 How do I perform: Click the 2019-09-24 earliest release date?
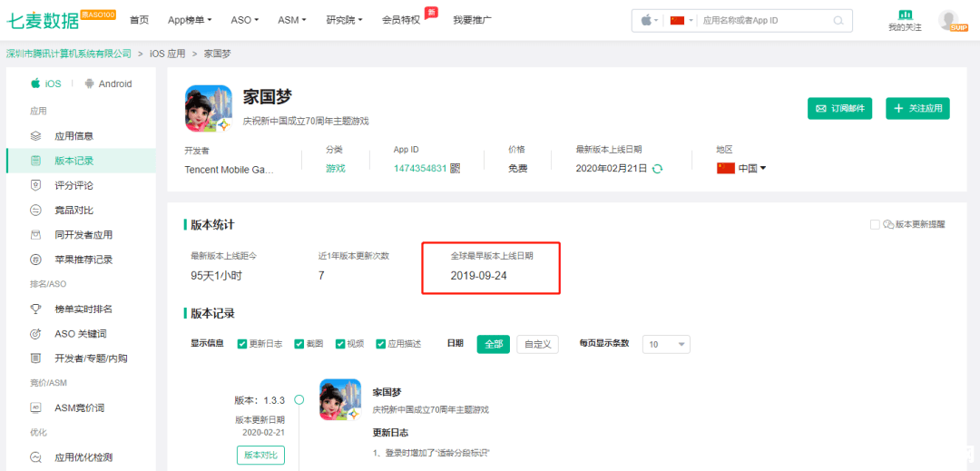tap(478, 275)
